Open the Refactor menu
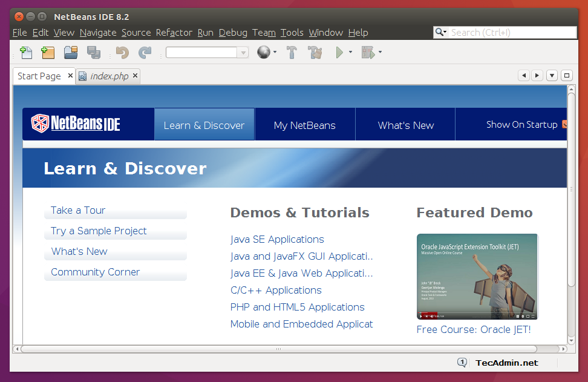 point(174,33)
